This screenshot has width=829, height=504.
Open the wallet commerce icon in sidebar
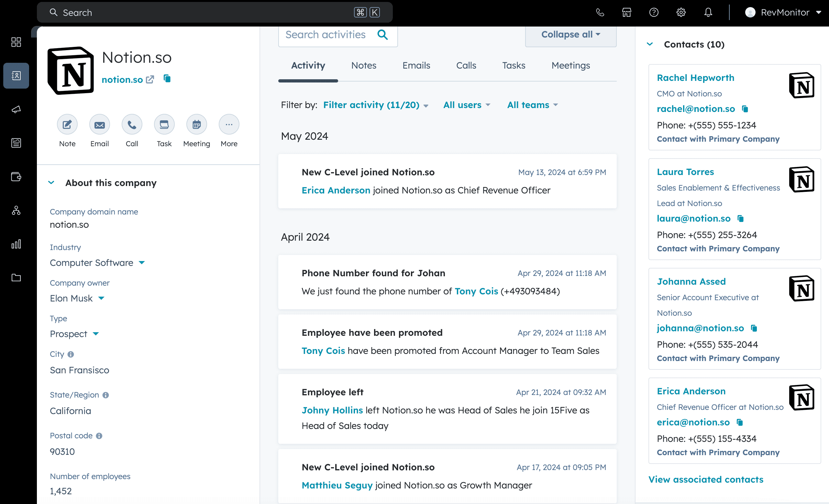(16, 177)
